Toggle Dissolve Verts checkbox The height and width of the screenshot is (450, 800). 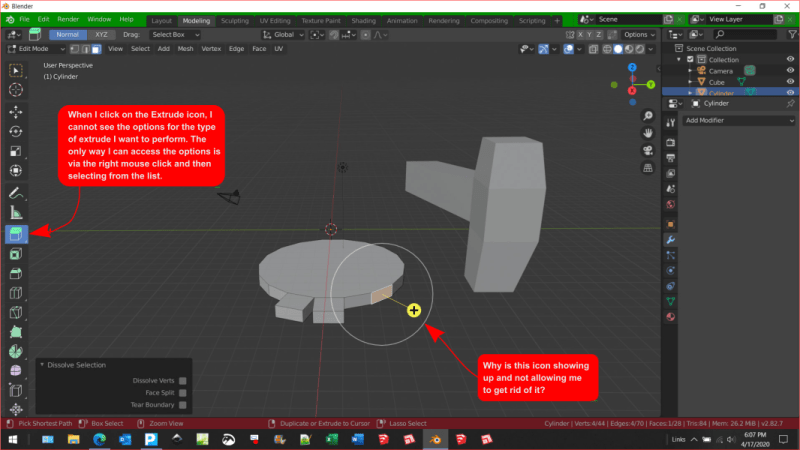click(183, 381)
